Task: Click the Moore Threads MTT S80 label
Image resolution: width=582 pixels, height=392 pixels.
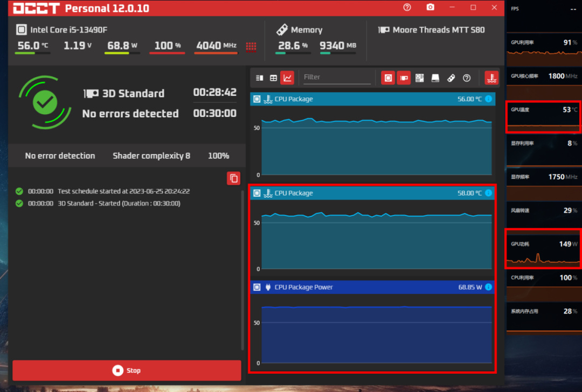Action: [x=439, y=30]
